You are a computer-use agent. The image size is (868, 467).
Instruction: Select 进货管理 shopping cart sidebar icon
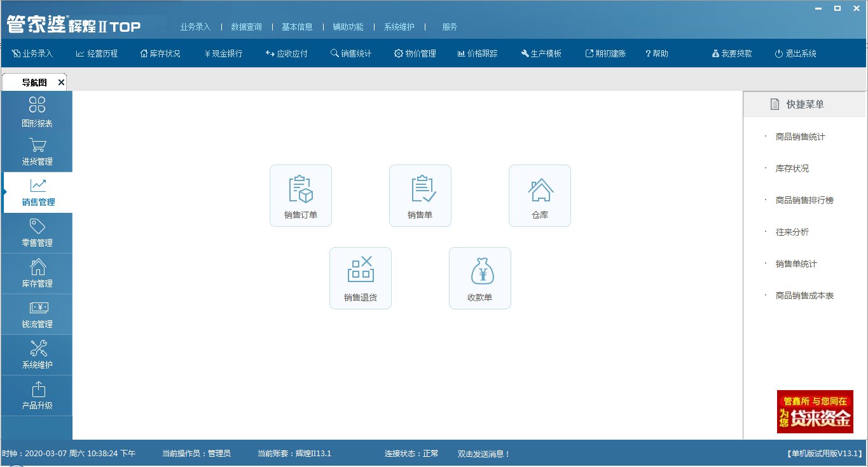pyautogui.click(x=37, y=152)
